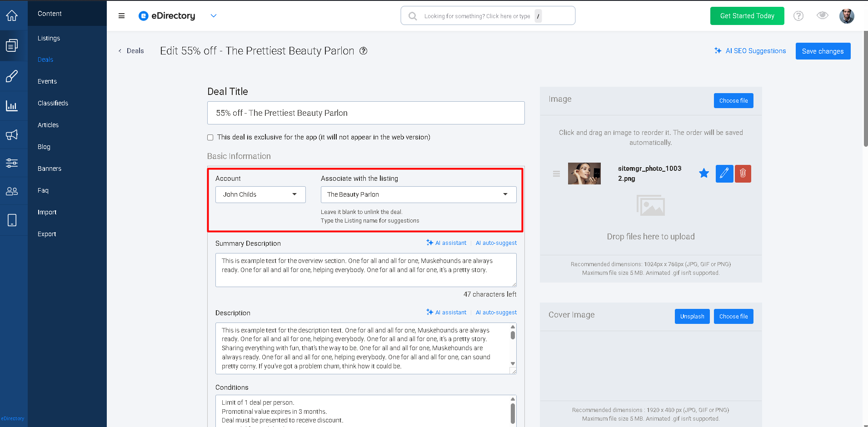Open the users accounts sidebar icon
This screenshot has width=868, height=427.
click(12, 191)
